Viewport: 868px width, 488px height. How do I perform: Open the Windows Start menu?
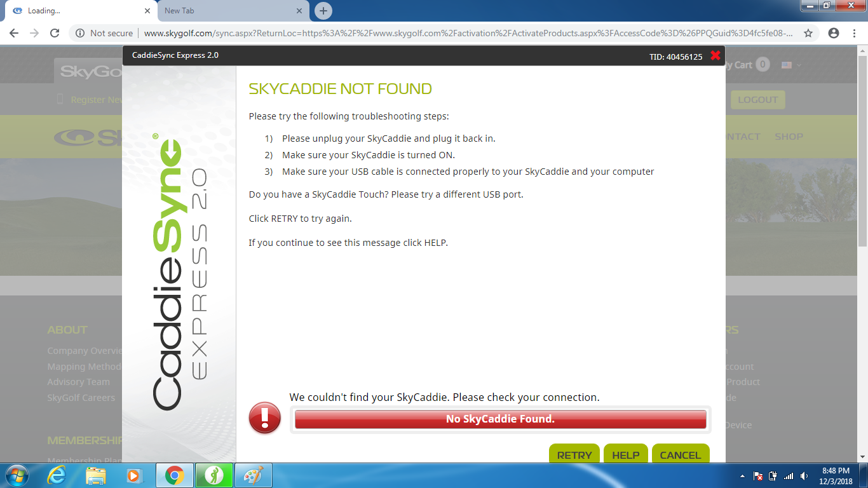click(16, 475)
